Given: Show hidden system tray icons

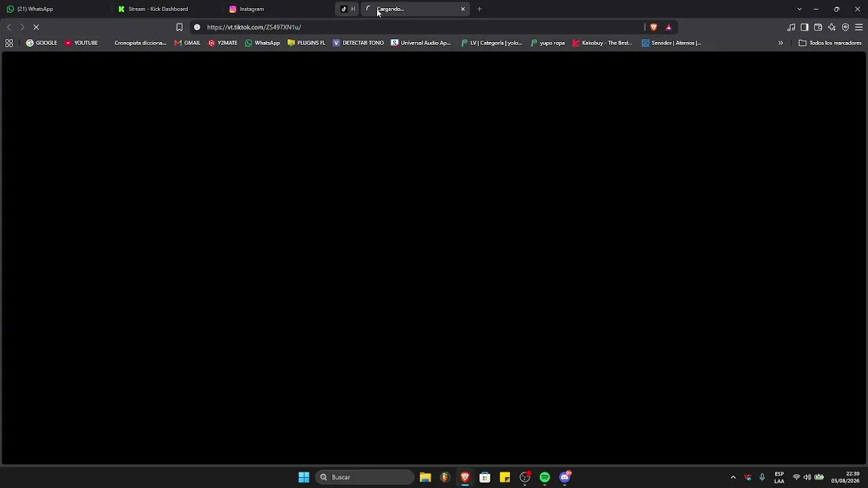Looking at the screenshot, I should (733, 477).
